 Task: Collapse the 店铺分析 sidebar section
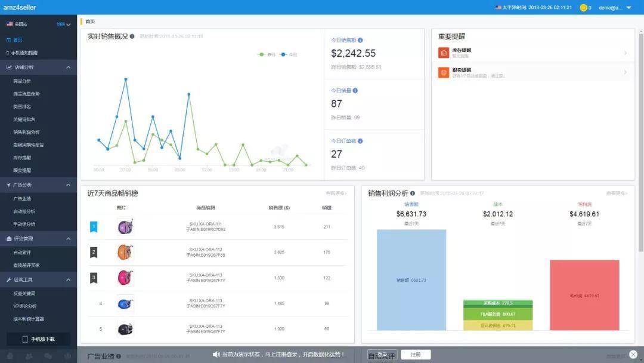click(68, 67)
